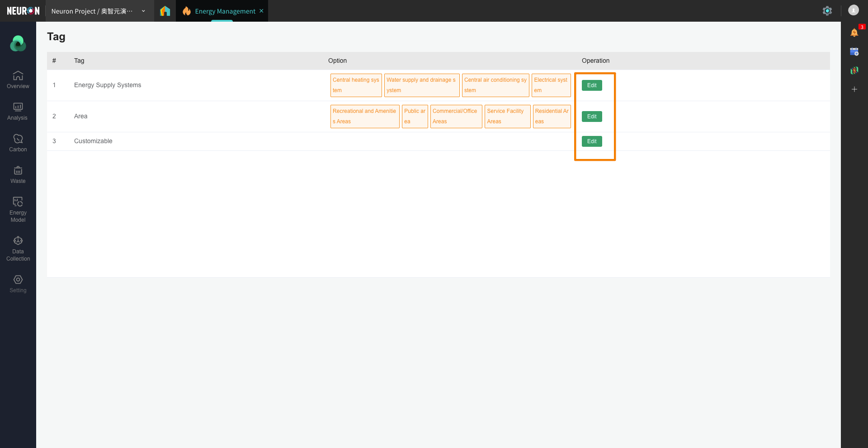This screenshot has height=448, width=868.
Task: Edit the Area tag
Action: click(591, 117)
